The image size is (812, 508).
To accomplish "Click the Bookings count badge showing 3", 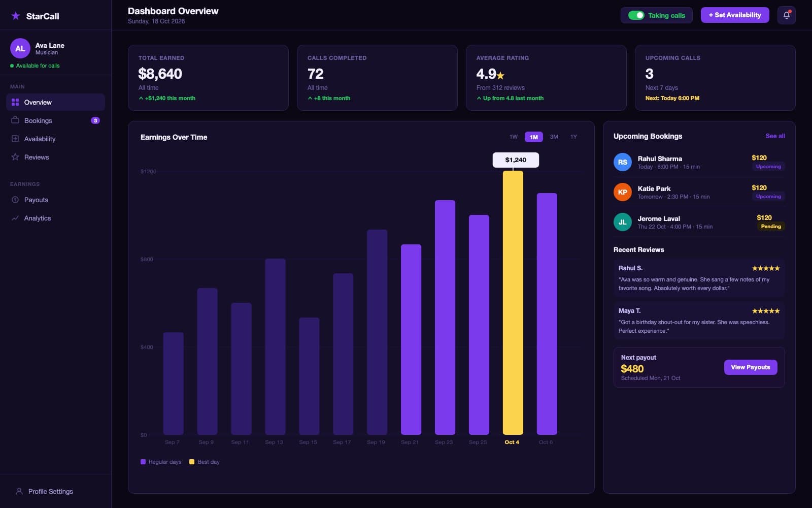I will click(95, 120).
